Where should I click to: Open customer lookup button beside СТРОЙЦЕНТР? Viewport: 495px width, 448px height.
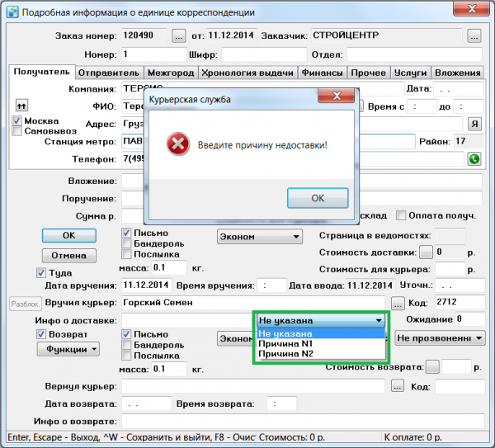coord(473,36)
